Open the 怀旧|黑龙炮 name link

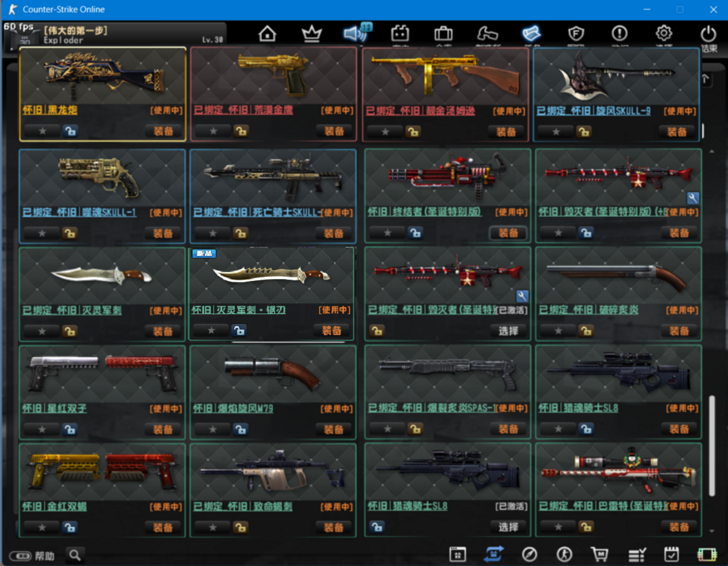[50, 110]
